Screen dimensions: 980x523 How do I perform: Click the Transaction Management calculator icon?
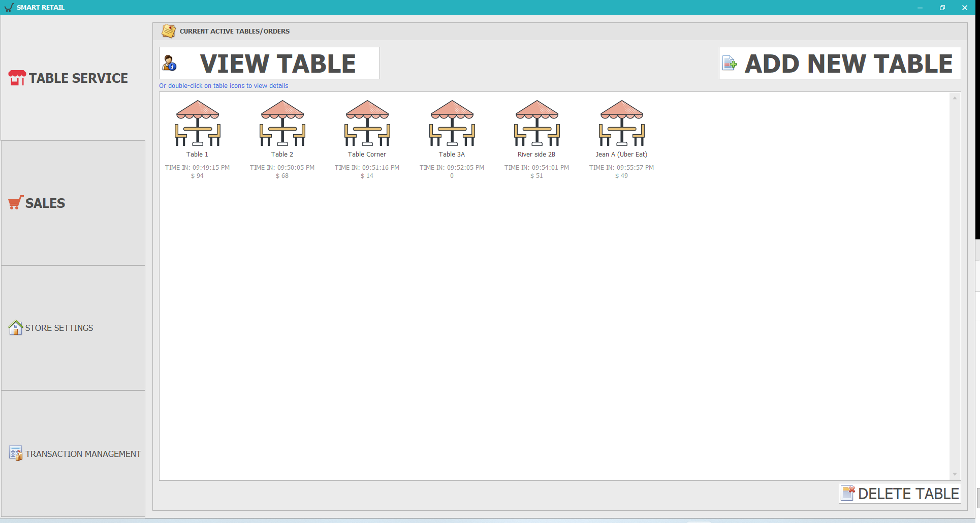(15, 453)
